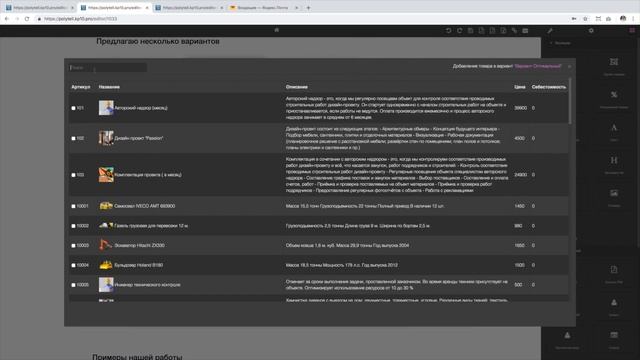The image size is (640, 360).
Task: Sort by the Себестоимость column header
Action: (549, 87)
